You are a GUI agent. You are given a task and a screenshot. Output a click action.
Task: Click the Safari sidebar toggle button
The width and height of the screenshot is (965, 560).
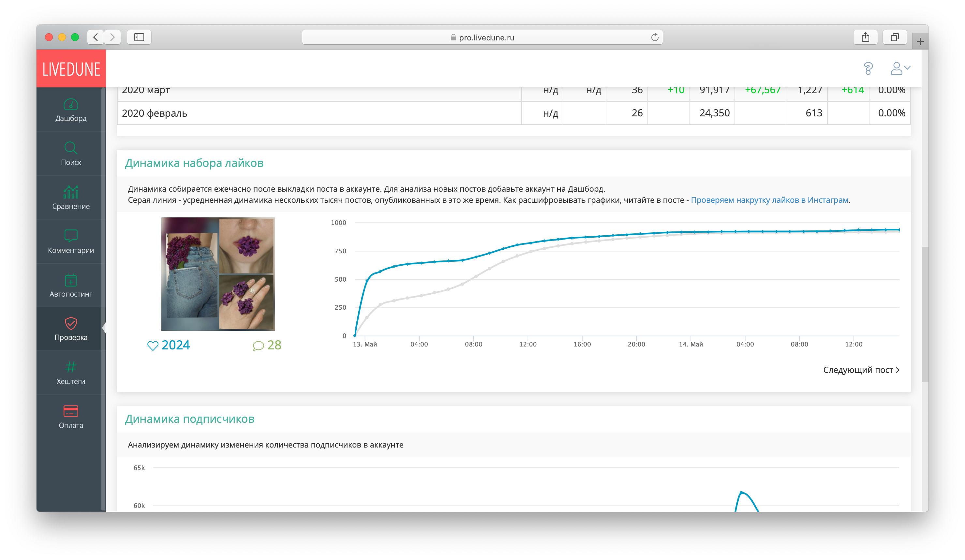click(139, 37)
